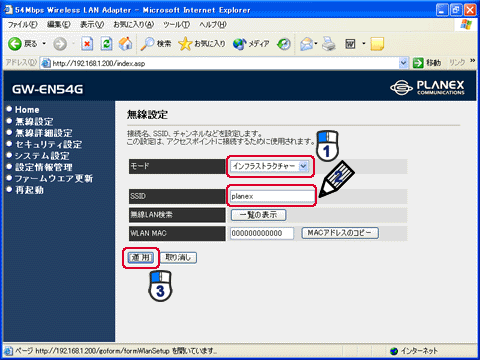
Task: Click the 無線設定 page heading
Action: coord(147,115)
